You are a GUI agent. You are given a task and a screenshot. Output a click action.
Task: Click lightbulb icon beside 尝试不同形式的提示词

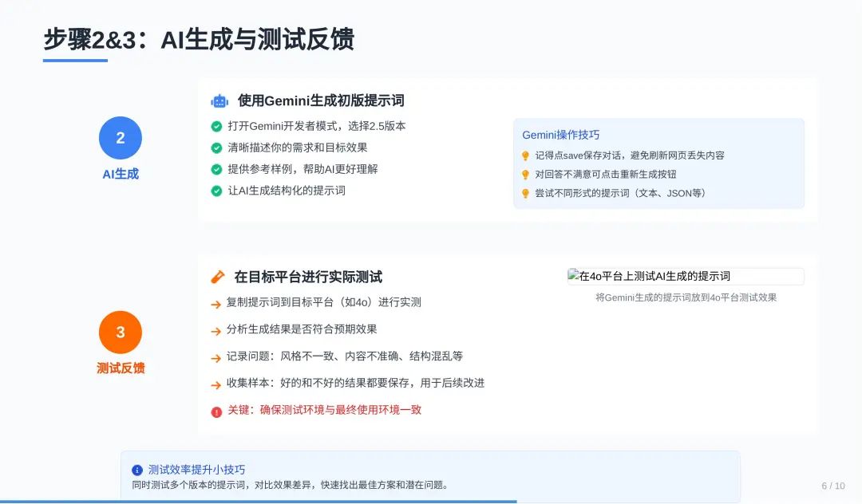(525, 193)
